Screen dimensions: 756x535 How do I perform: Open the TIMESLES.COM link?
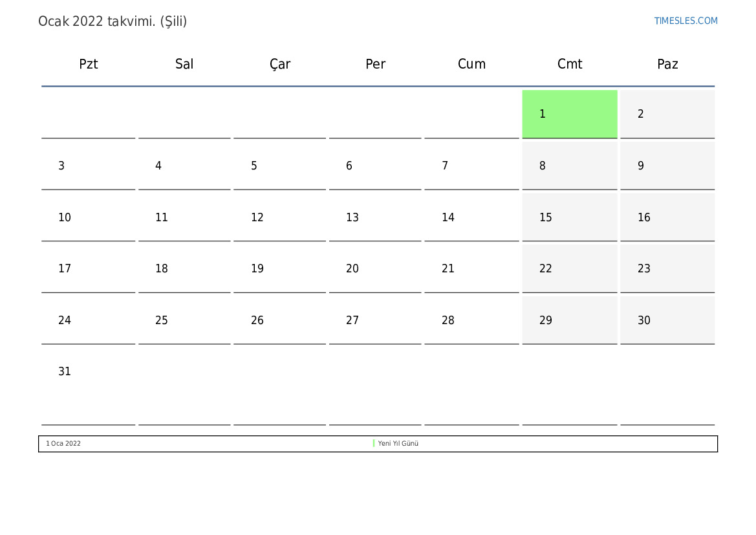pos(686,21)
